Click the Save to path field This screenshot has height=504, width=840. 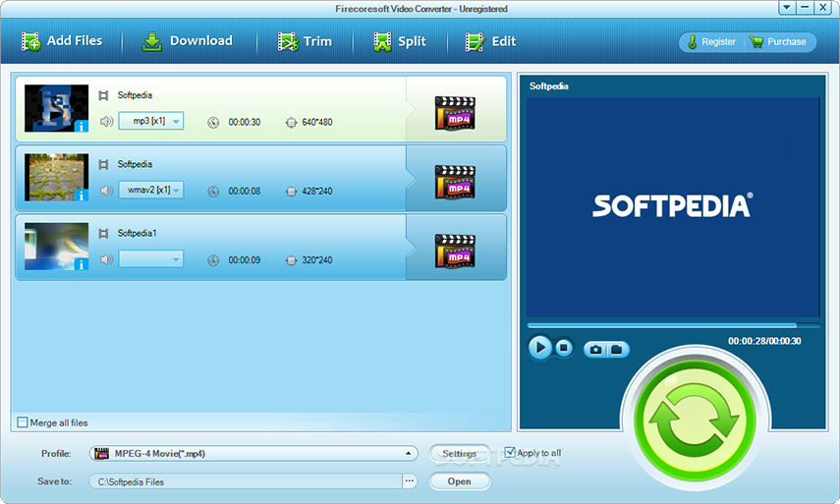coord(246,481)
